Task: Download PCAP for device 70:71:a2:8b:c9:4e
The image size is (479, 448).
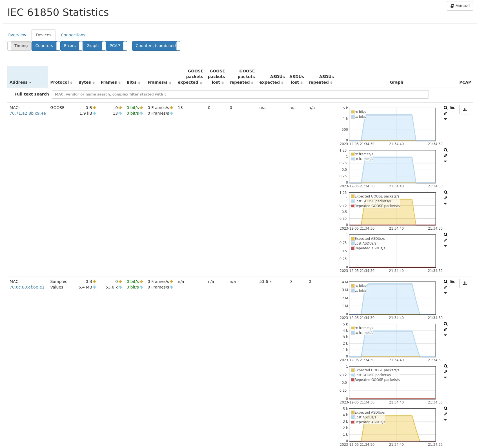Action: pyautogui.click(x=465, y=110)
